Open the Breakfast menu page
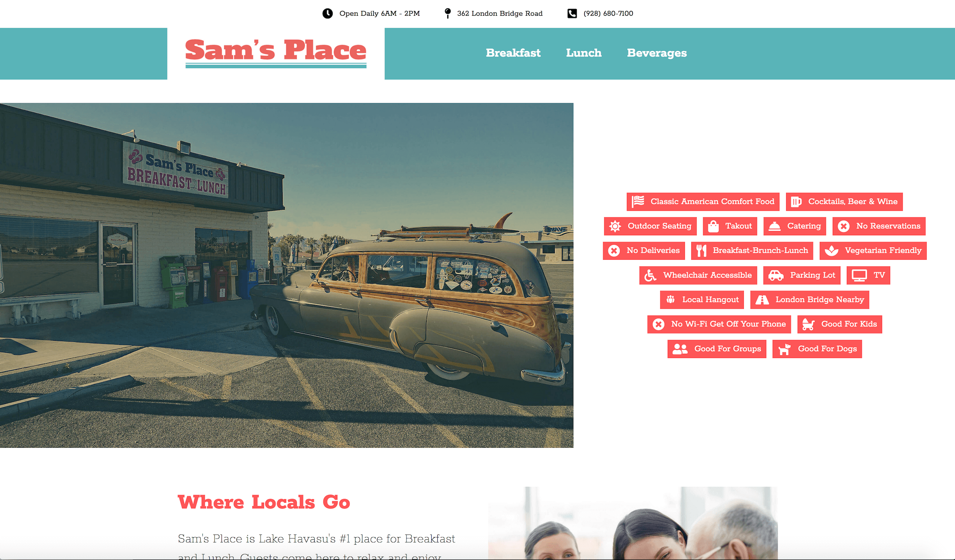 pos(513,53)
